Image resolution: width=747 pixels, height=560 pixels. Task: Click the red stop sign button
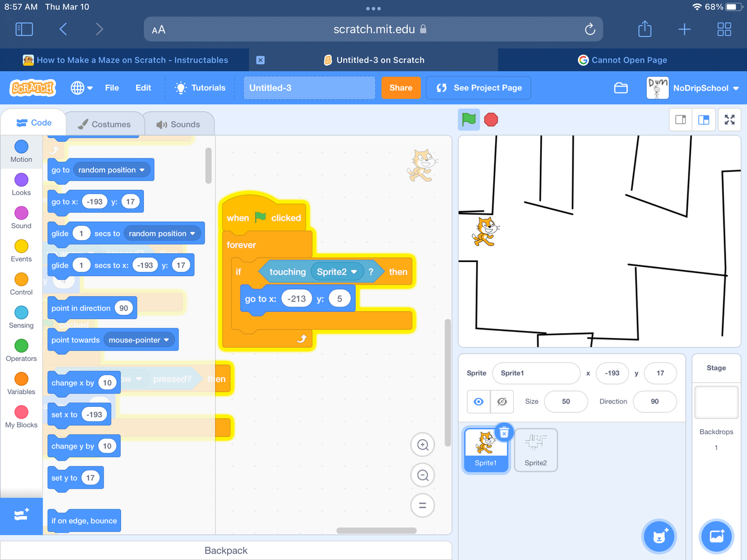tap(491, 119)
